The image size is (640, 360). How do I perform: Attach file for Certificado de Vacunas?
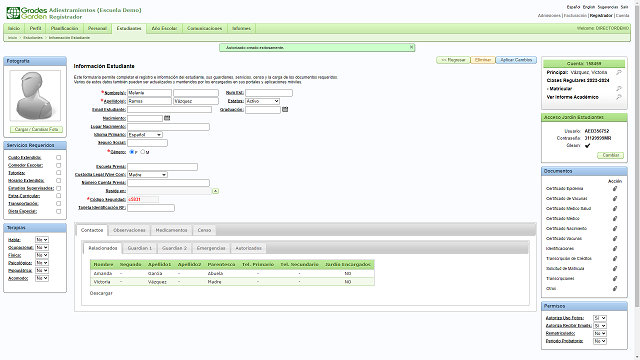(x=615, y=198)
